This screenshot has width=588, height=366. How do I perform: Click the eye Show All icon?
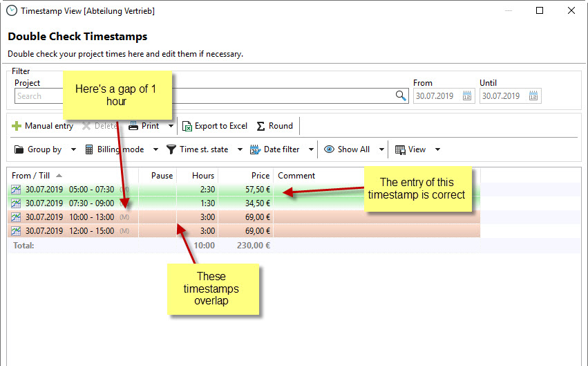[329, 149]
